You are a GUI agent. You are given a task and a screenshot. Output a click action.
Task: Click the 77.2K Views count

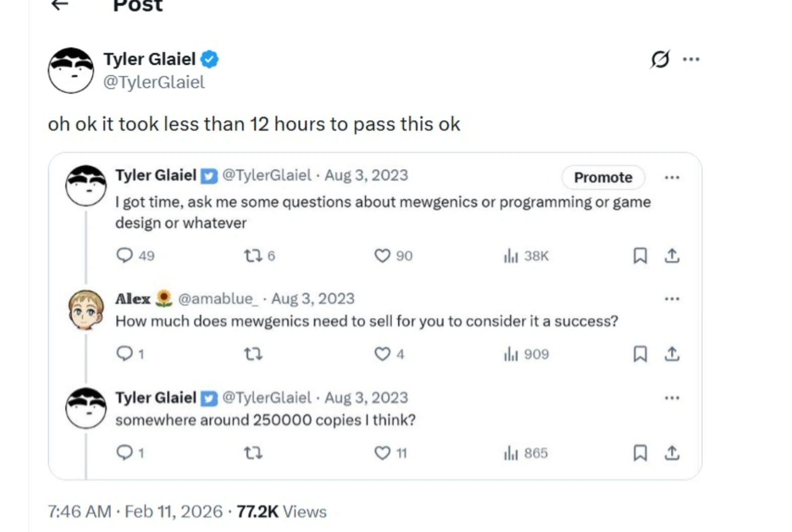(x=281, y=512)
